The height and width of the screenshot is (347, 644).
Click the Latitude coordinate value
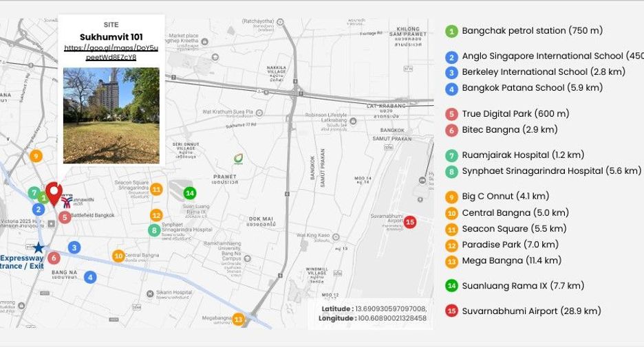point(391,309)
